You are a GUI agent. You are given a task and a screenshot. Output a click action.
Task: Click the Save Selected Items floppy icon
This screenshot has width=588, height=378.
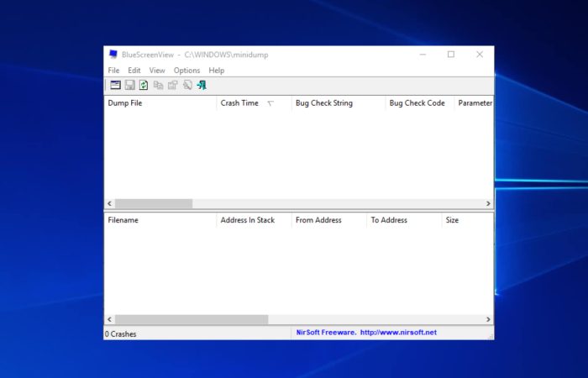click(x=129, y=85)
